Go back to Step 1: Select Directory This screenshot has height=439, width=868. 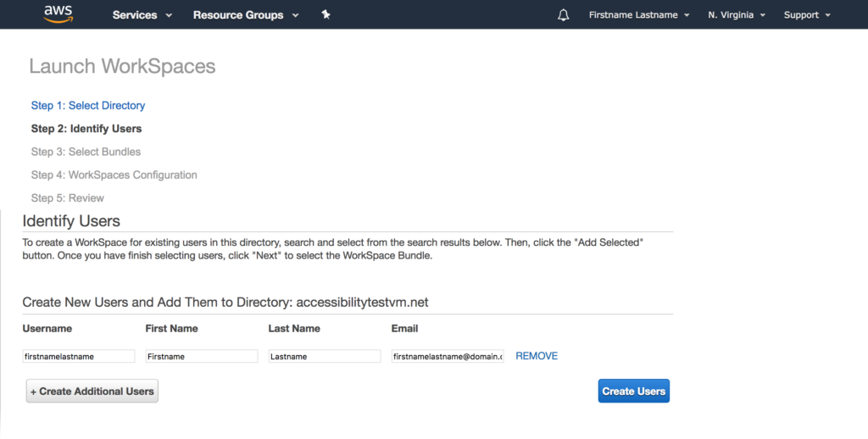click(x=88, y=105)
